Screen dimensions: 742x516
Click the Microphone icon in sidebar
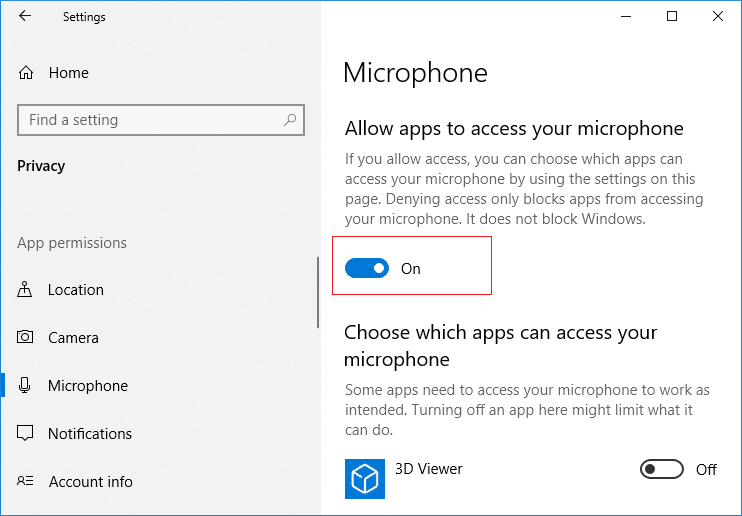pos(25,385)
